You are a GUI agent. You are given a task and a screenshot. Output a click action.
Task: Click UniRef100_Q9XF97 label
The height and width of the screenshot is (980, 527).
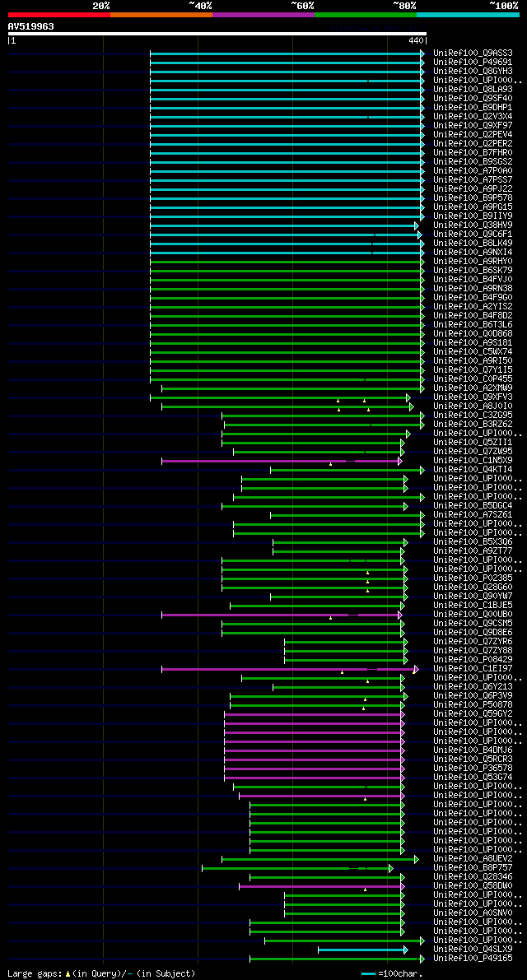473,126
